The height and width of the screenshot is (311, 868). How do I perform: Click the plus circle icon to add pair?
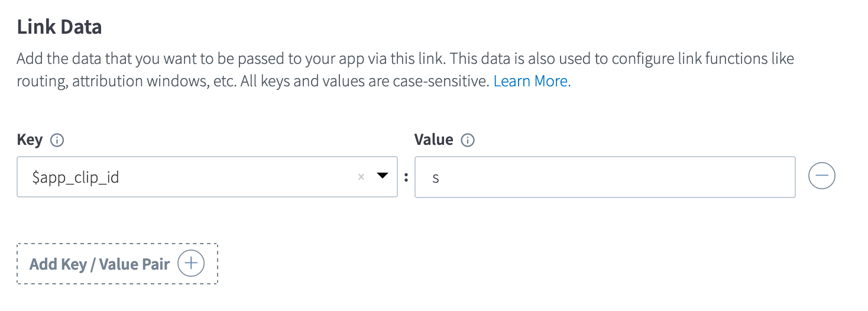tap(191, 264)
